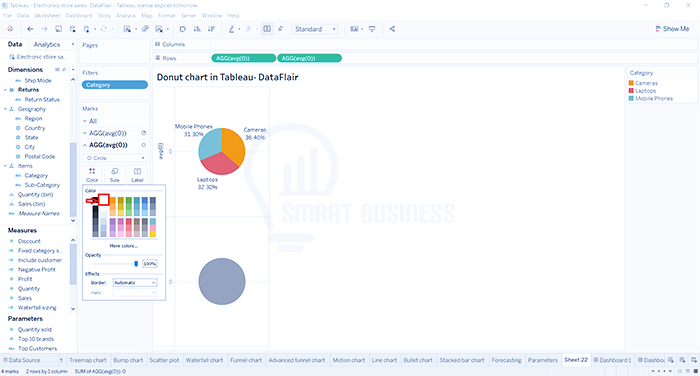Collapse the bold AGG(avg(0)) marks section
The image size is (700, 376).
85,145
